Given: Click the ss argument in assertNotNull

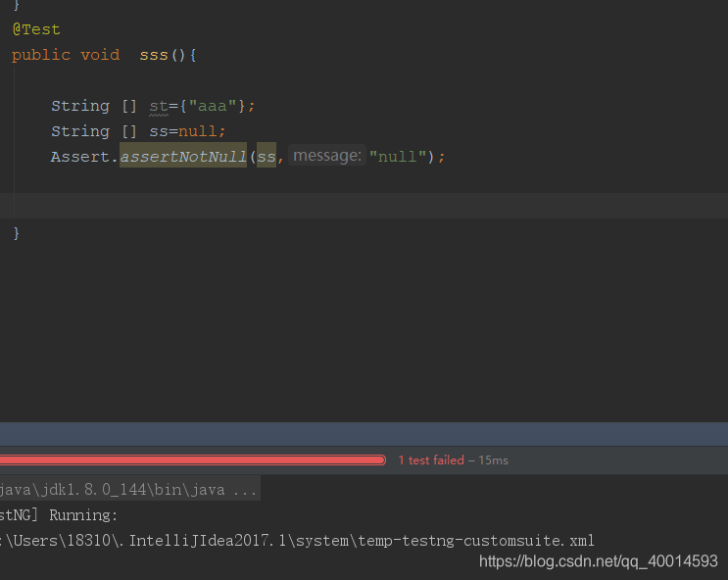Looking at the screenshot, I should pyautogui.click(x=267, y=156).
